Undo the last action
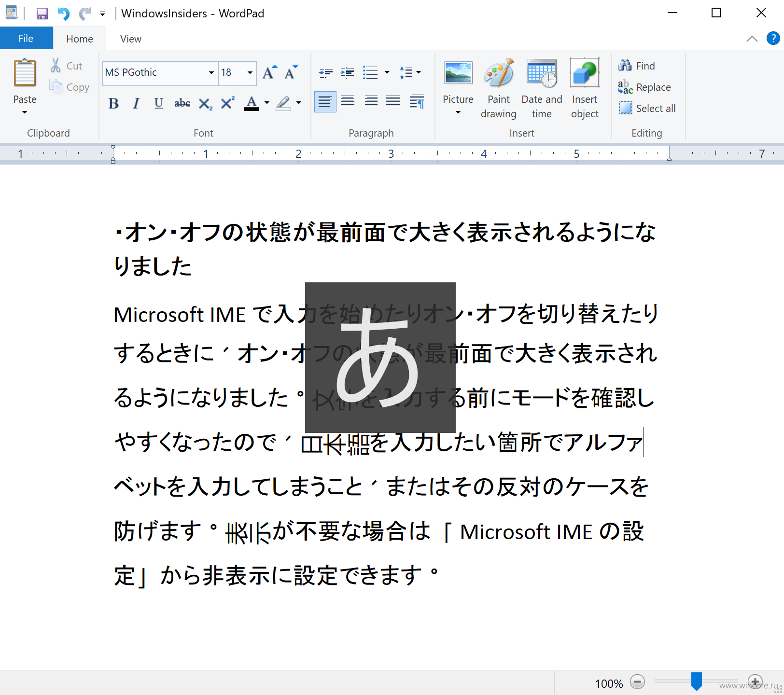This screenshot has height=695, width=784. [x=64, y=14]
